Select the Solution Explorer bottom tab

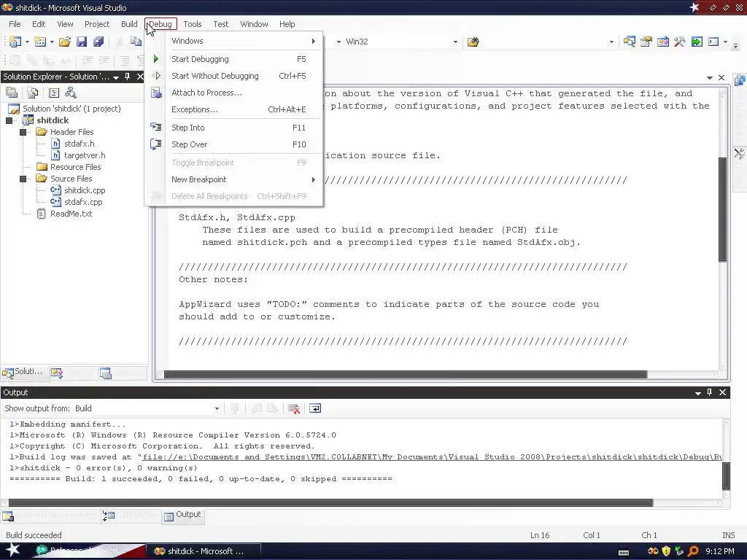[x=24, y=373]
